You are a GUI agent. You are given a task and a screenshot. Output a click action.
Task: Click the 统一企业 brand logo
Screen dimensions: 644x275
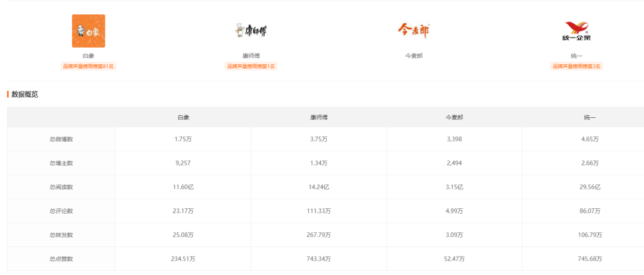tap(576, 31)
